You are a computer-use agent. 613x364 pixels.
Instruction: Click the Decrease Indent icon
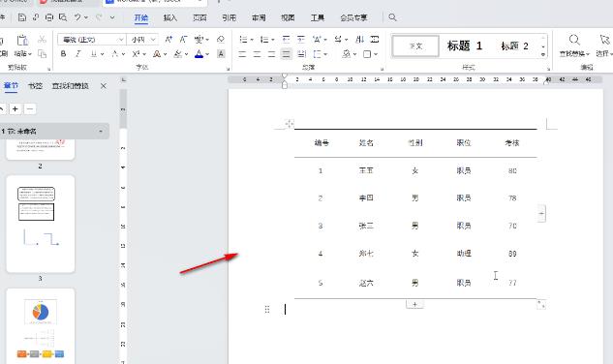[x=287, y=39]
